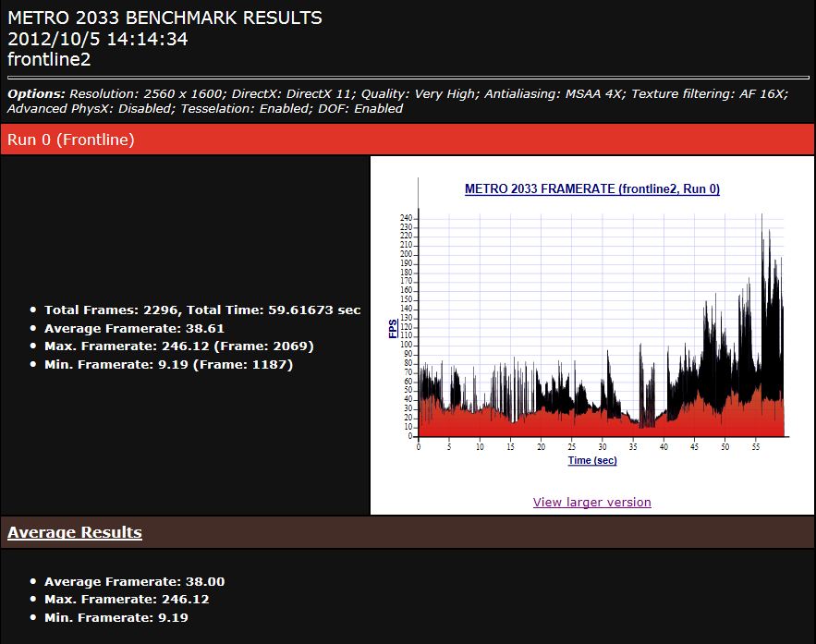This screenshot has height=644, width=816.
Task: Click 'Max. Framerate: 246.12' in Average Results
Action: click(127, 600)
